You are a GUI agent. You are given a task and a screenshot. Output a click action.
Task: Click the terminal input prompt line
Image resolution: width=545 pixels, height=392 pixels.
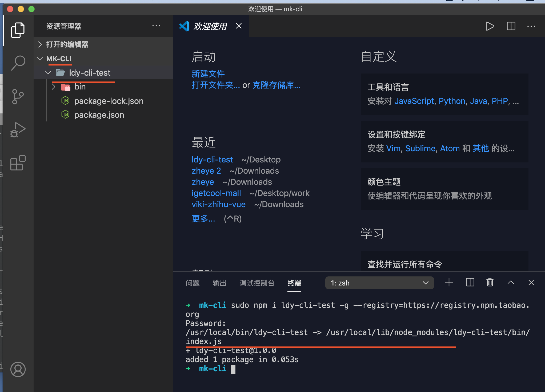click(x=357, y=369)
